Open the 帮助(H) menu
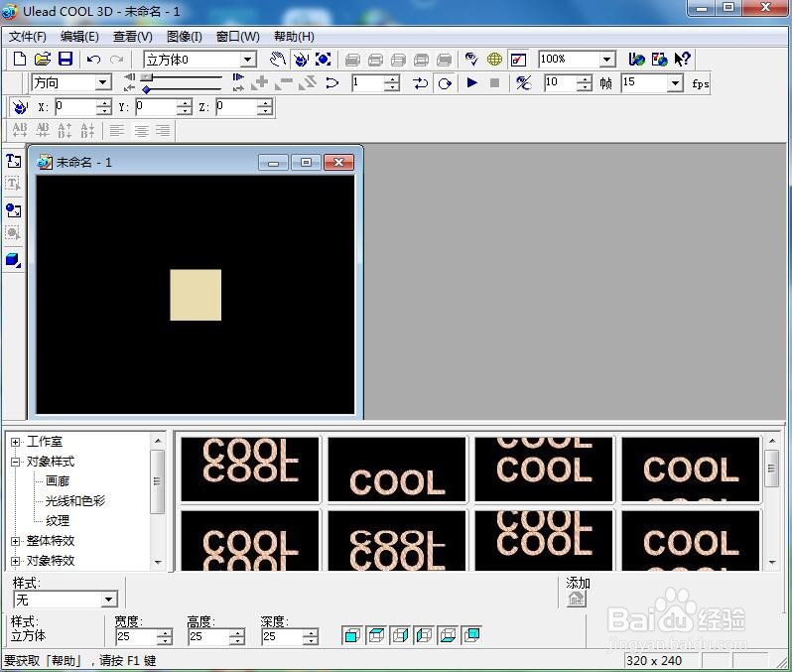The image size is (792, 672). tap(294, 37)
